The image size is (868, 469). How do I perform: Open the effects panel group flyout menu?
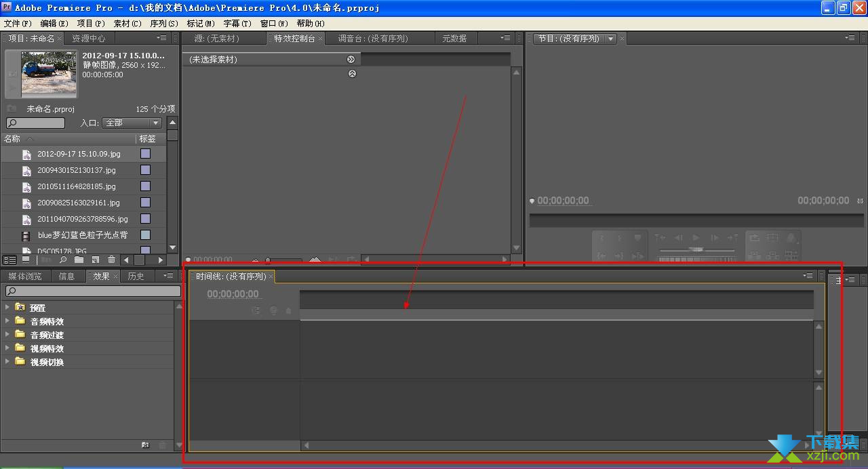(168, 276)
